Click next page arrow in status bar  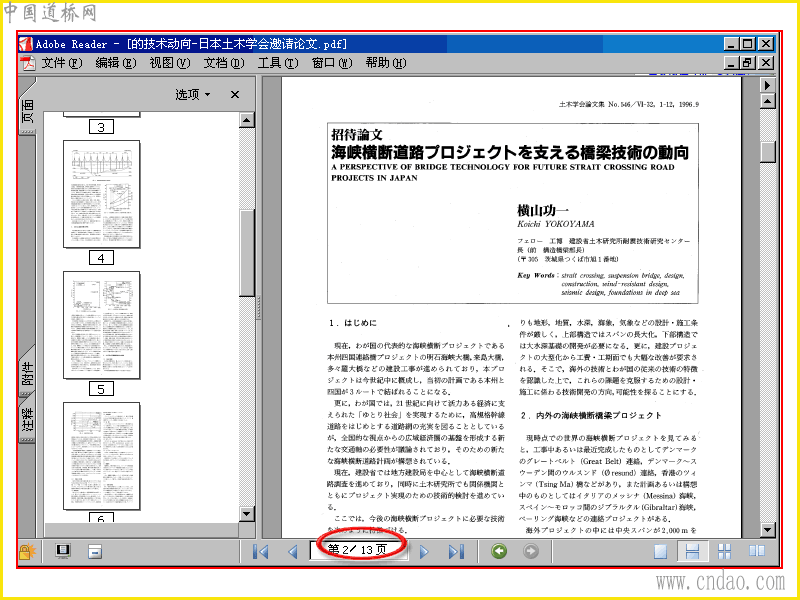tap(424, 552)
